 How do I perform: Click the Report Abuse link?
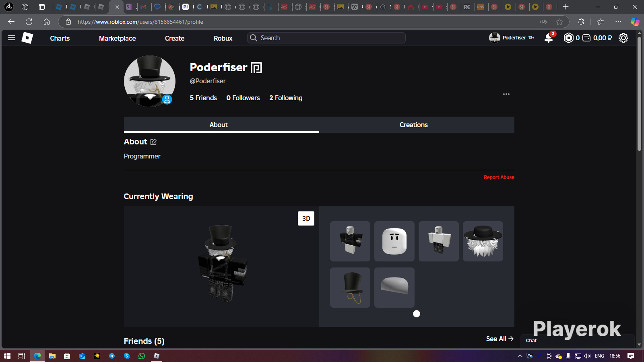[x=499, y=177]
